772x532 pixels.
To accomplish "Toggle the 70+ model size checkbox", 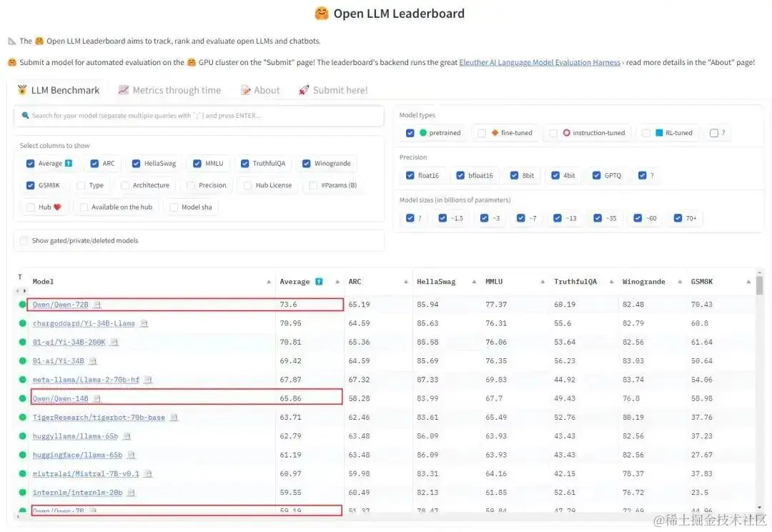I will click(x=678, y=217).
